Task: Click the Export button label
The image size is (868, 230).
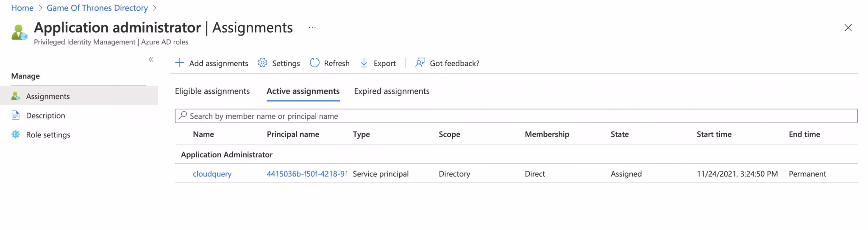Action: [384, 63]
